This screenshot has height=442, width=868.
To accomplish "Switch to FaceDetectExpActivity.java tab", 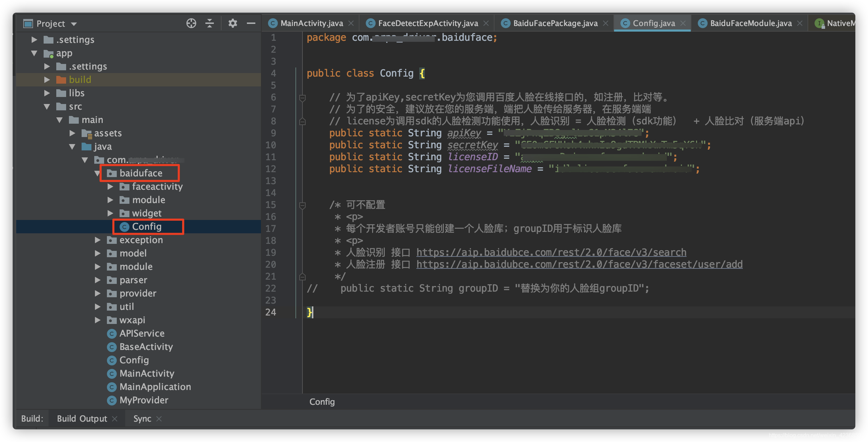I will pos(428,23).
